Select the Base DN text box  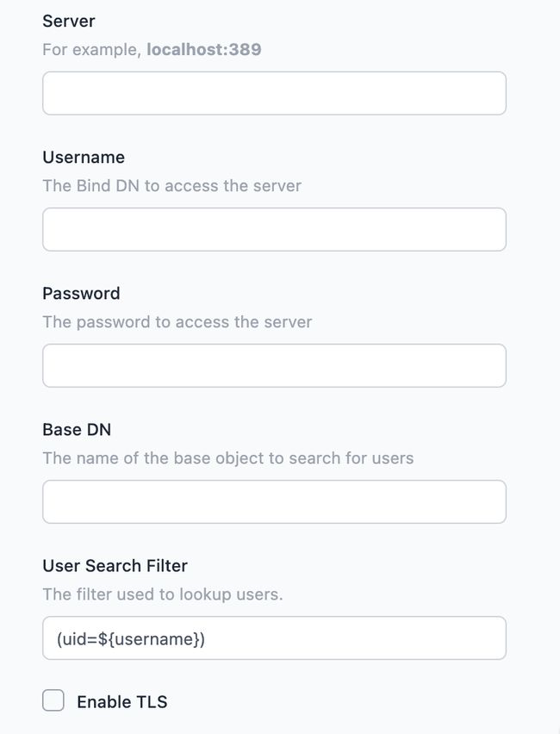pos(274,501)
